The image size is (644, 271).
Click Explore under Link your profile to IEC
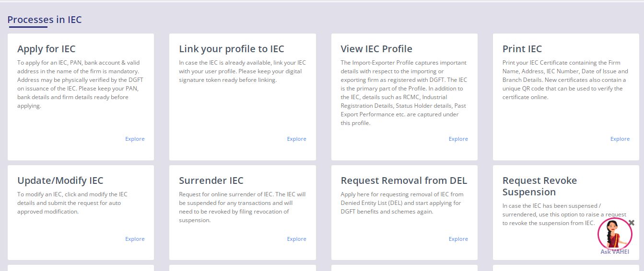click(296, 139)
